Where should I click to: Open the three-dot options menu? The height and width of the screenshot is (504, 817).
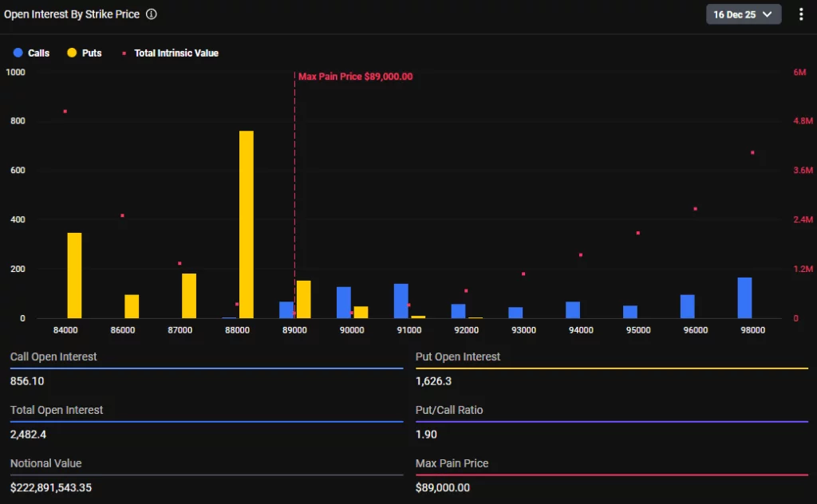pyautogui.click(x=801, y=14)
